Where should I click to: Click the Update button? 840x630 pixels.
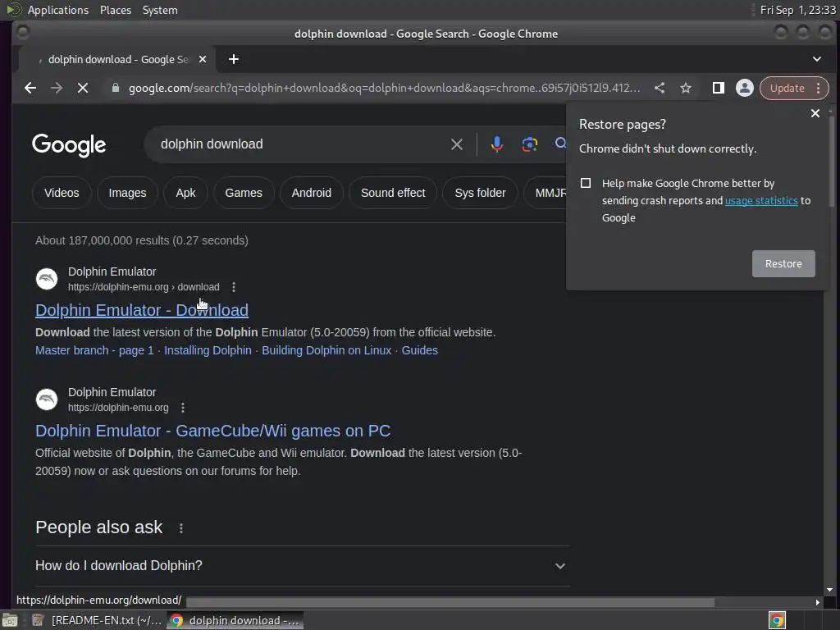[x=787, y=88]
